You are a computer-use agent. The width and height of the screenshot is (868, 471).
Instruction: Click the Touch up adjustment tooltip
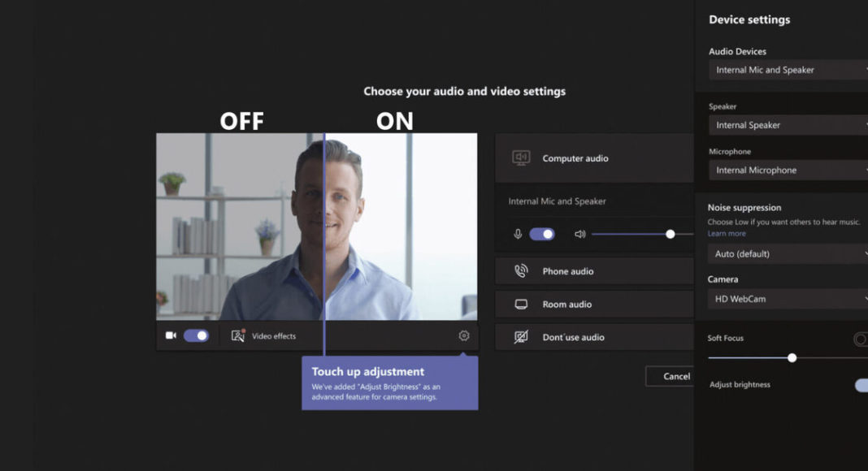(x=390, y=382)
